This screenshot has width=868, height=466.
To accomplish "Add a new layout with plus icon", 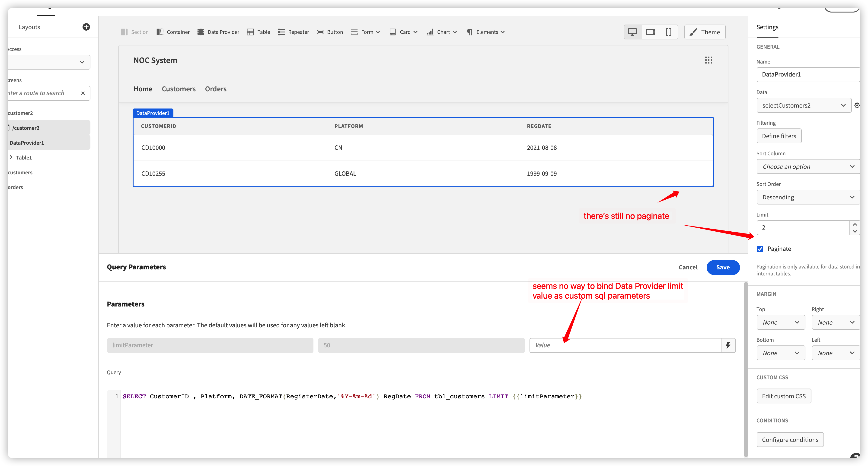I will (x=86, y=27).
